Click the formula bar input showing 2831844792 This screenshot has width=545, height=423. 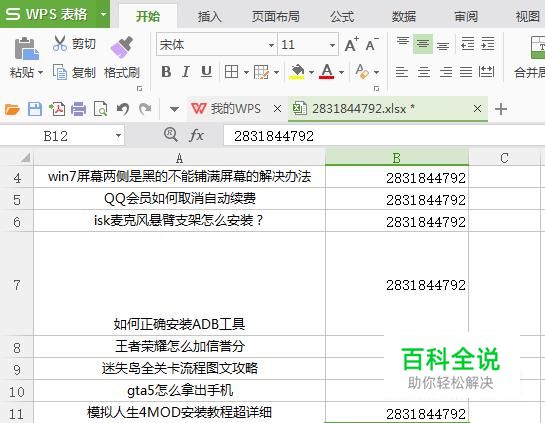[384, 136]
